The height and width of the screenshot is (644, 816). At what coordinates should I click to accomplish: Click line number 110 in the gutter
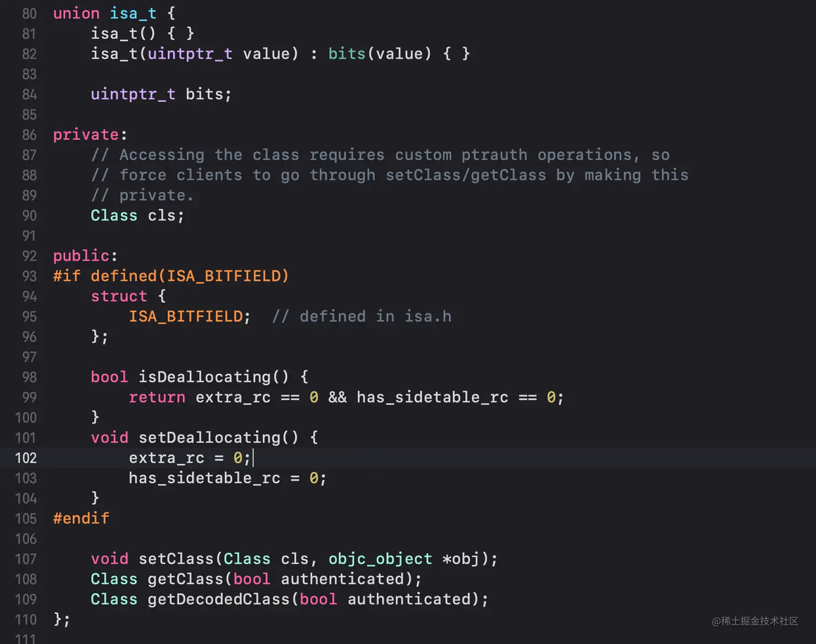26,619
